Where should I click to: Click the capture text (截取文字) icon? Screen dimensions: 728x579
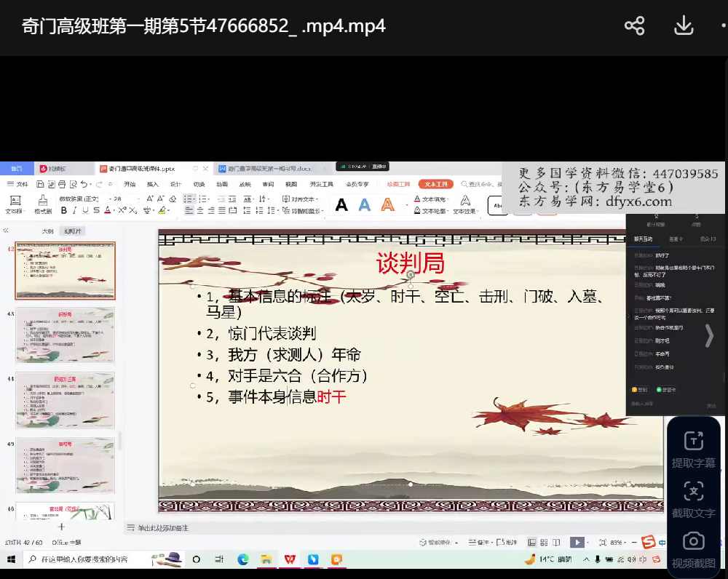[x=694, y=491]
